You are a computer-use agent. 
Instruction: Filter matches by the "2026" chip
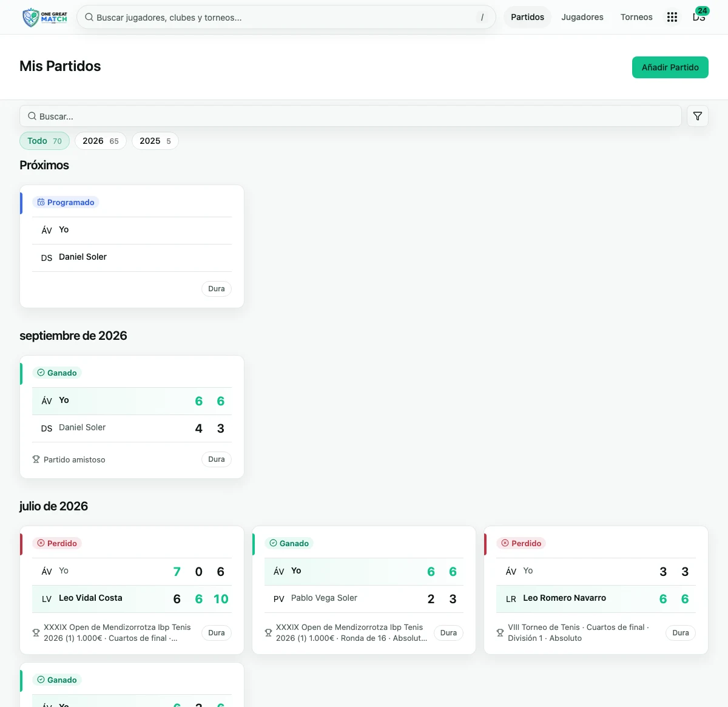pos(101,141)
